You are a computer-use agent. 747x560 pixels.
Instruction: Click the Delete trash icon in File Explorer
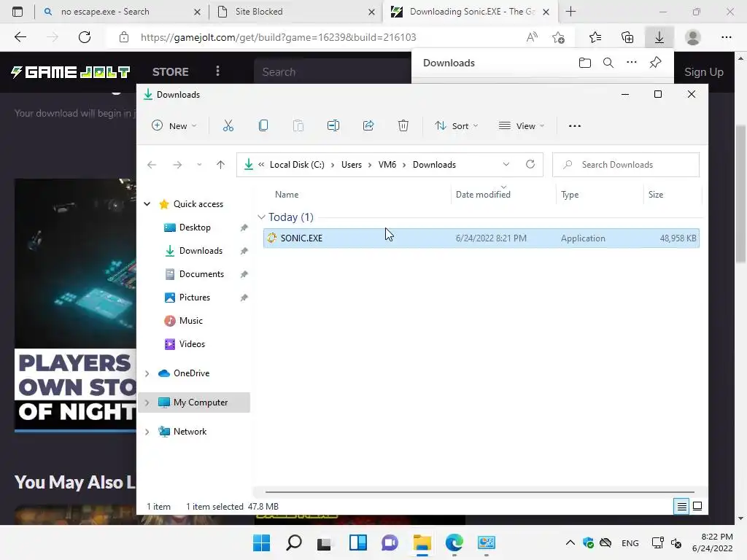(x=403, y=125)
